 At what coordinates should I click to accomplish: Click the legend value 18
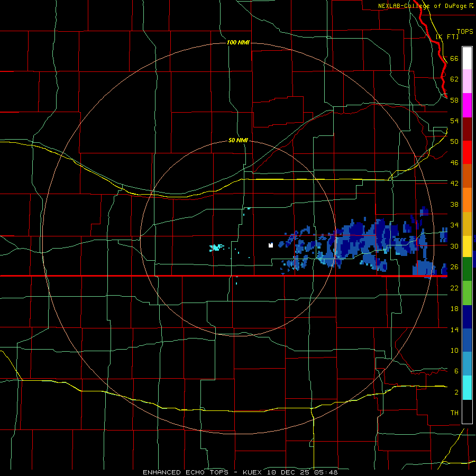454,309
